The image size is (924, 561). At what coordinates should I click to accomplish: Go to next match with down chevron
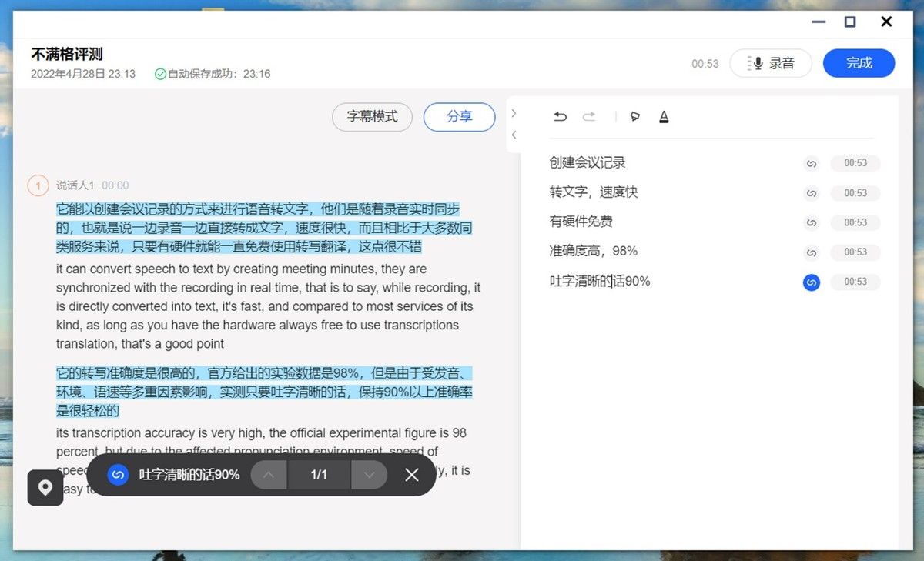369,475
